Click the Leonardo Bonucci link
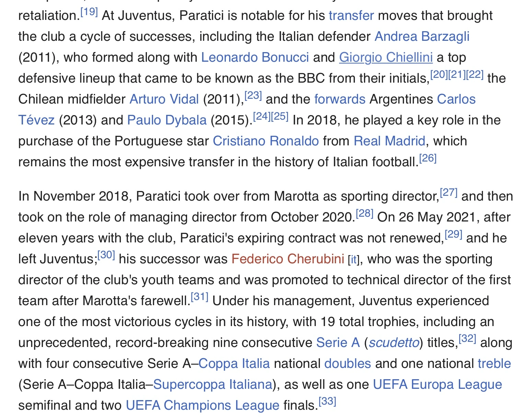 tap(255, 58)
